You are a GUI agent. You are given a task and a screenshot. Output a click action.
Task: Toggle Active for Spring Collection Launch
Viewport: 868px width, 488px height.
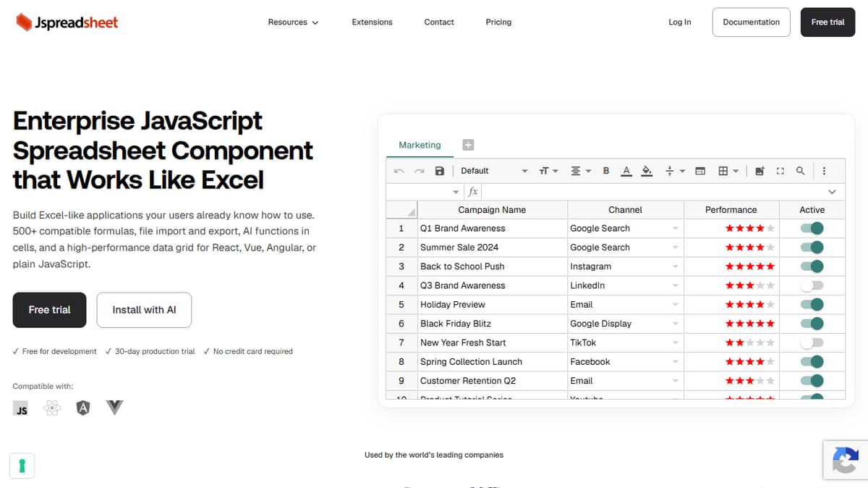tap(812, 361)
